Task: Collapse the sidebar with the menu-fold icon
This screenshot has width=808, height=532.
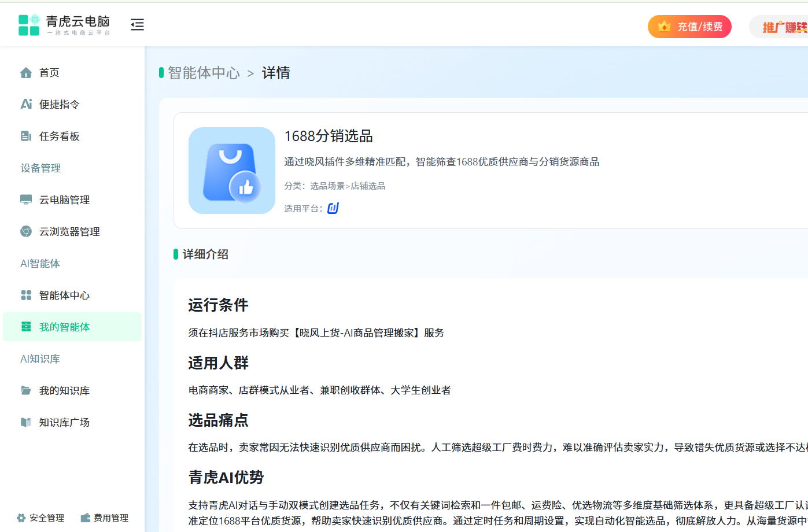Action: (x=137, y=24)
